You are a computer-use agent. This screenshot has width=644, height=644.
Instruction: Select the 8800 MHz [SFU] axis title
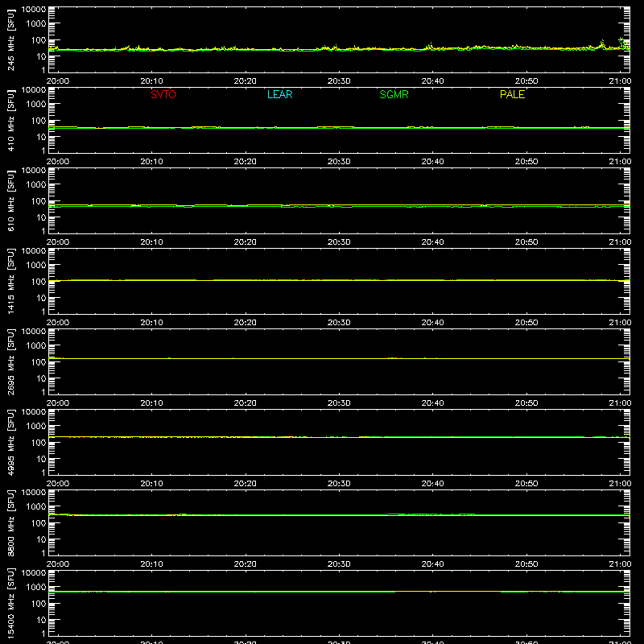point(10,522)
